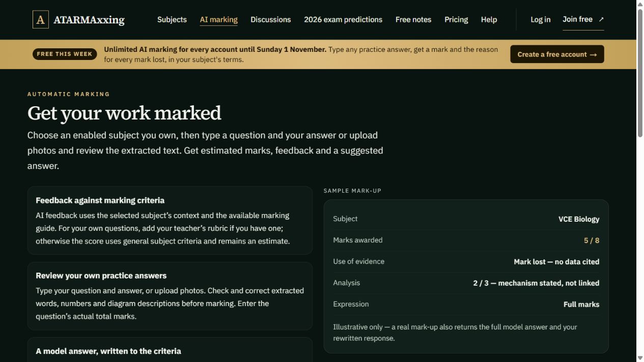The image size is (644, 362).
Task: Click the scrollbar up arrow
Action: coord(640,4)
